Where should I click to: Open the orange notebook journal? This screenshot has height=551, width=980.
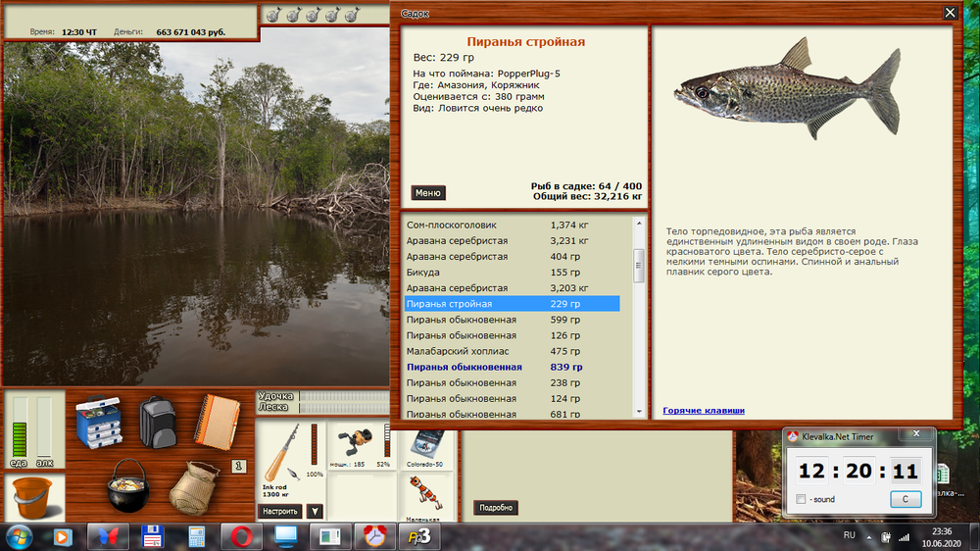tap(215, 421)
